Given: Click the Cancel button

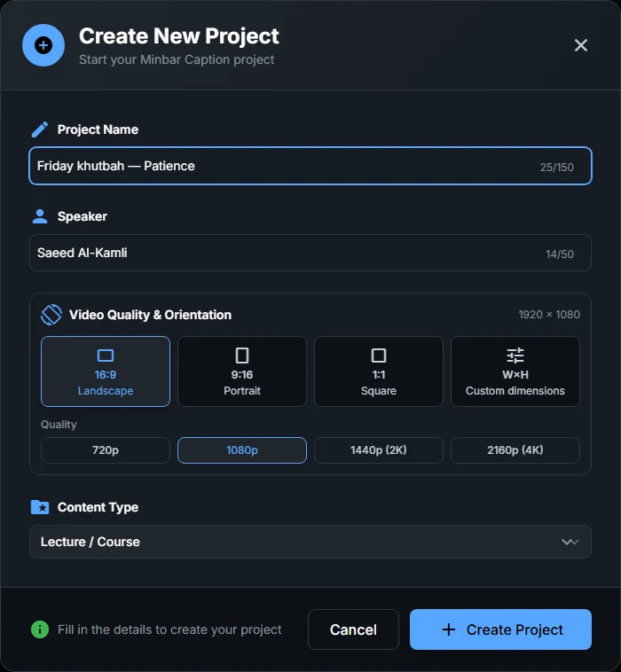Looking at the screenshot, I should pyautogui.click(x=353, y=629).
